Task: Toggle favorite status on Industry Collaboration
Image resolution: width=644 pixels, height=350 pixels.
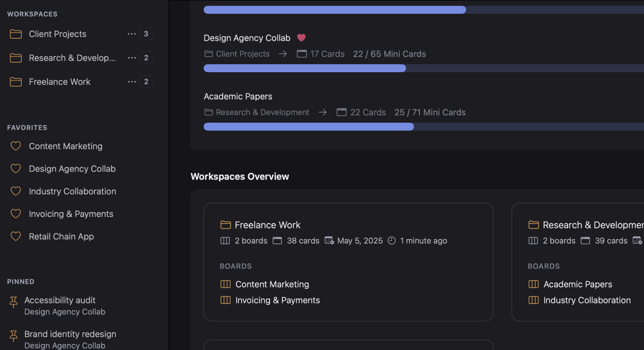Action: (15, 191)
